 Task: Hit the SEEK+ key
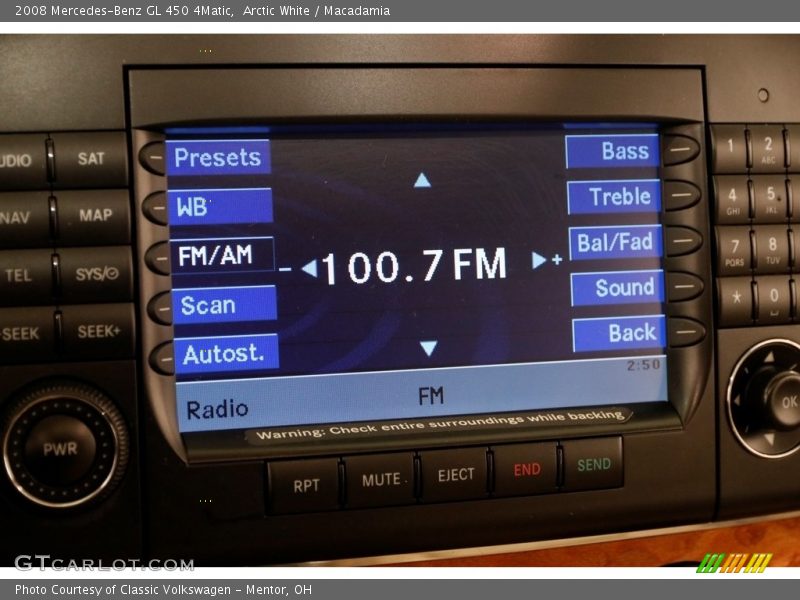point(98,332)
